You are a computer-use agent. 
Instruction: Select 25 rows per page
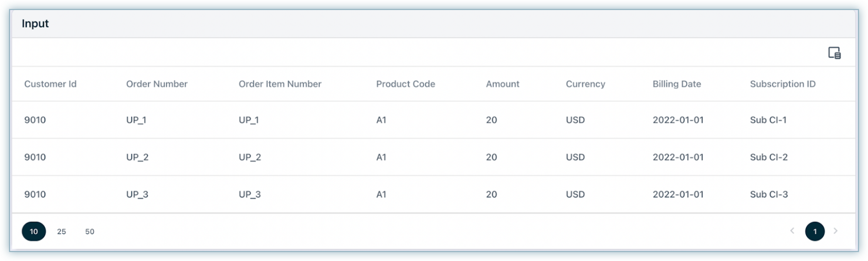[x=62, y=231]
